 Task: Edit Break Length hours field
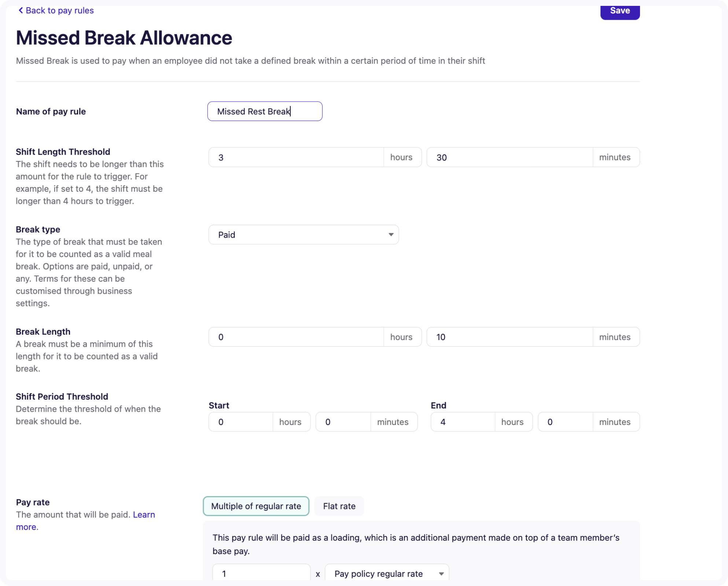click(296, 337)
